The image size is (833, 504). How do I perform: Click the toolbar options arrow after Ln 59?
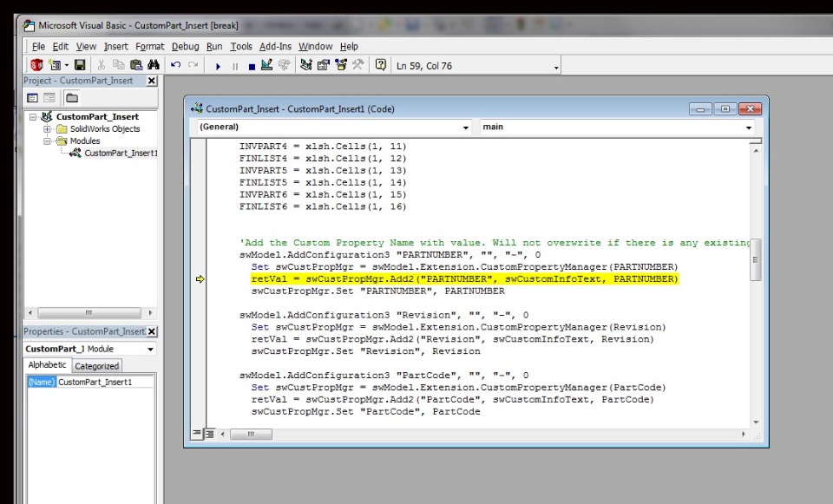click(556, 67)
